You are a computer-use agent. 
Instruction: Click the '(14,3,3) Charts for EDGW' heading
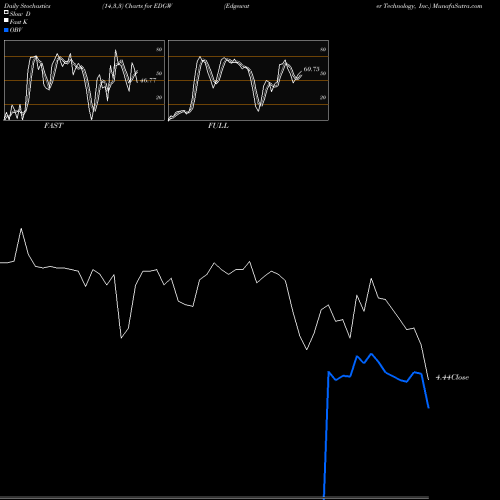(137, 6)
